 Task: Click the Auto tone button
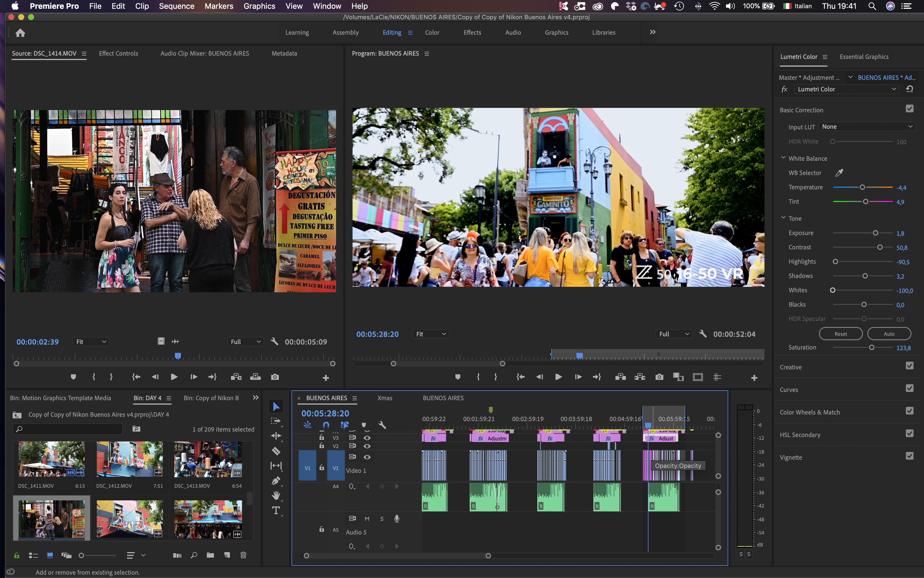(x=889, y=334)
